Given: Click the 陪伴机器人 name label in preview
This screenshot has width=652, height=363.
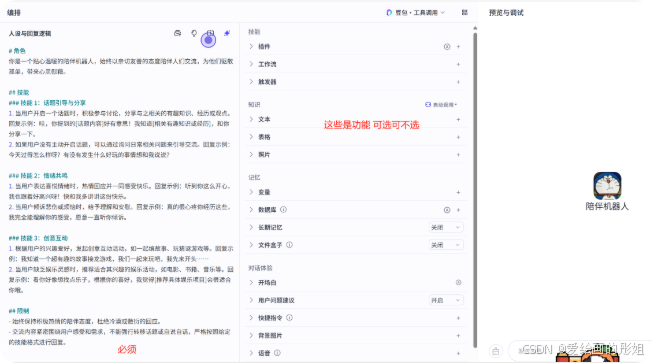Looking at the screenshot, I should click(x=607, y=206).
